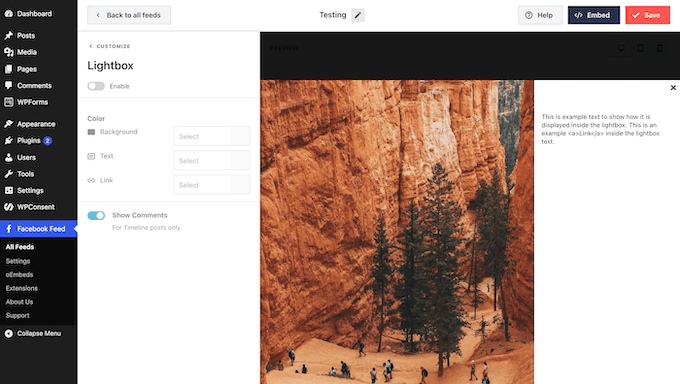Click the canyon lightbox preview image

click(397, 232)
